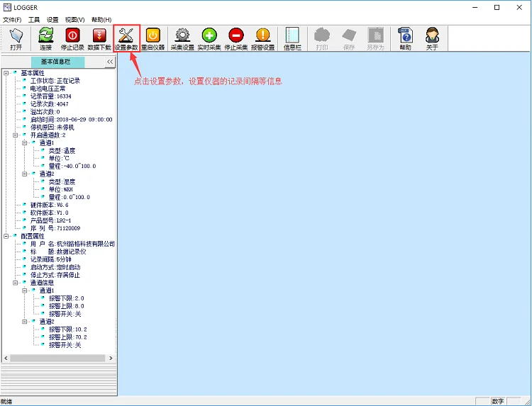Viewport: 532px width, 406px height.
Task: Select 硬件版本:V8.6 row
Action: (x=49, y=205)
